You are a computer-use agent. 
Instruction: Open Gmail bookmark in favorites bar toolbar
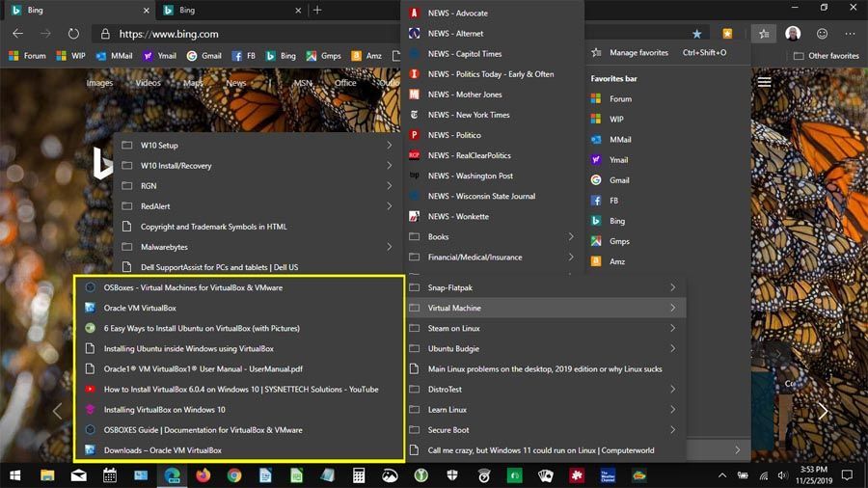point(204,55)
